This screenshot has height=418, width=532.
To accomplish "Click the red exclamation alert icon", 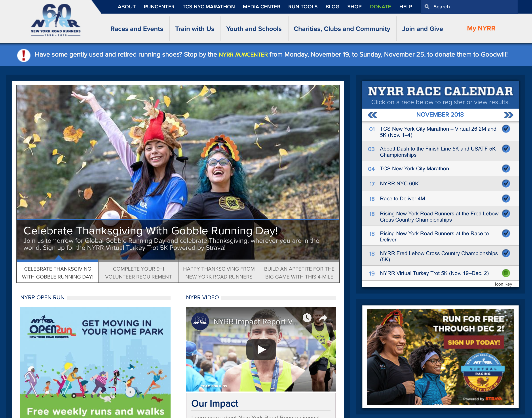I will (24, 55).
